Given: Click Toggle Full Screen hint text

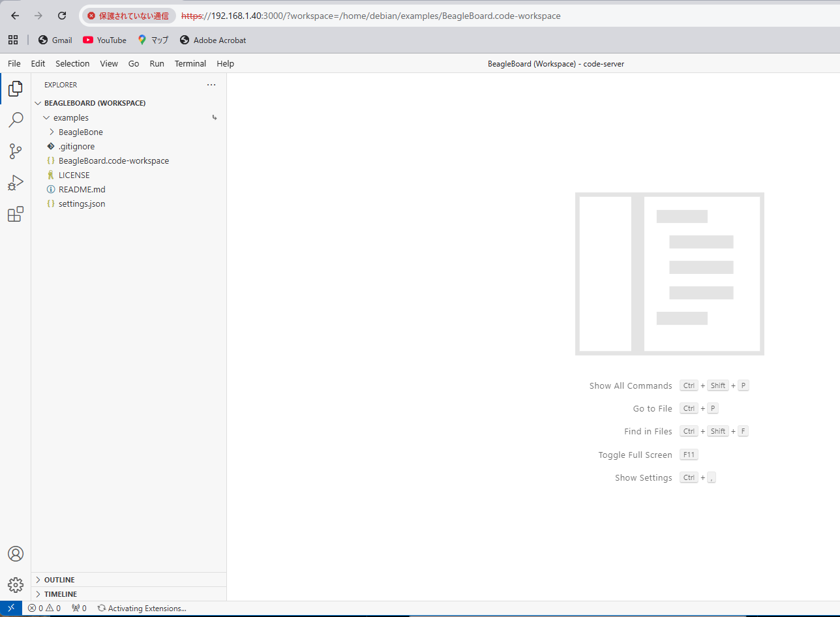Looking at the screenshot, I should [635, 455].
